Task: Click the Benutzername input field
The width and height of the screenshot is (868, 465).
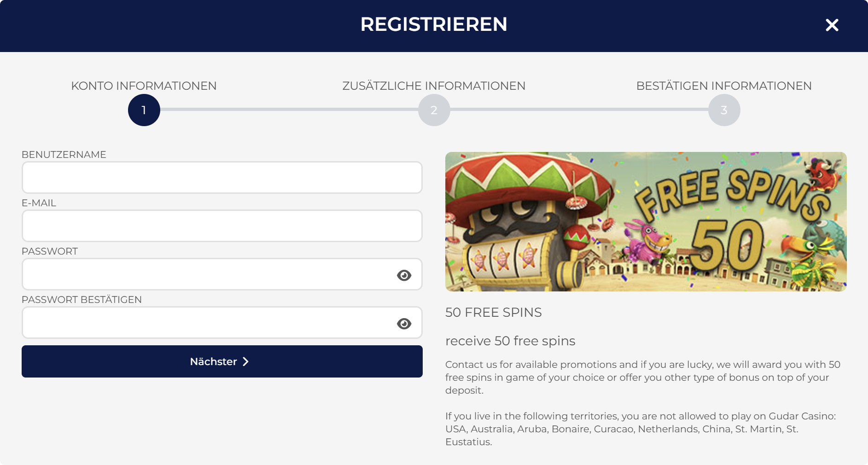Action: [x=222, y=177]
